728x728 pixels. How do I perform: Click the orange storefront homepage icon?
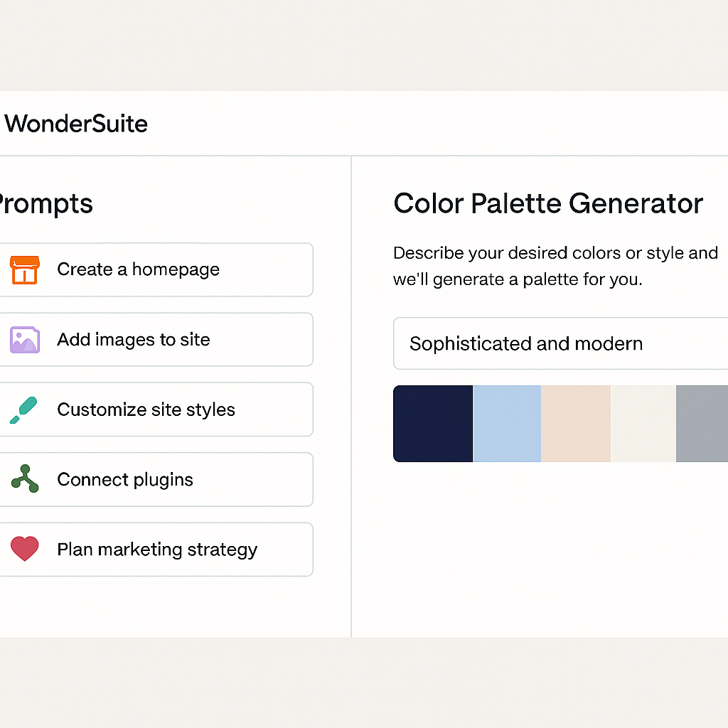click(x=25, y=269)
